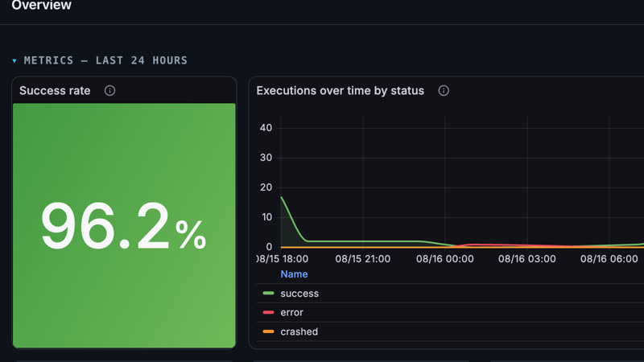Click the METRICS — LAST 24 HOURS label
This screenshot has height=362, width=644.
(105, 61)
